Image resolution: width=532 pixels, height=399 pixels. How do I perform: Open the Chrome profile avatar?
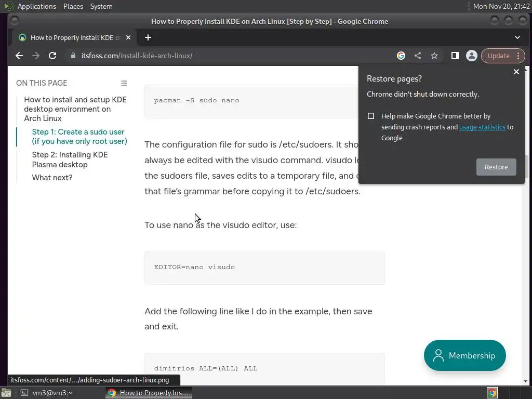(x=472, y=56)
